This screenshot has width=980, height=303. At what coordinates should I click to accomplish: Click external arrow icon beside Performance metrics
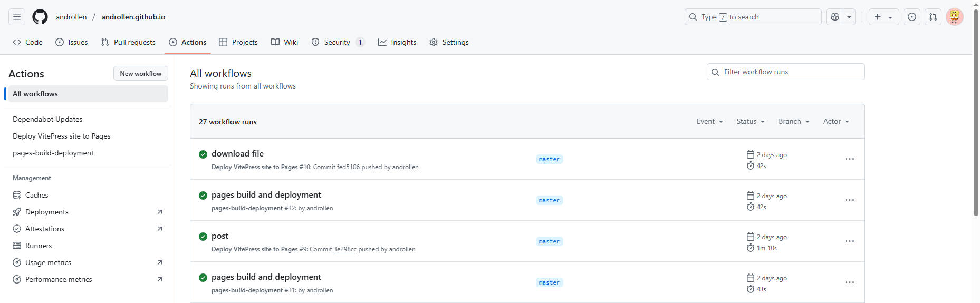coord(160,279)
